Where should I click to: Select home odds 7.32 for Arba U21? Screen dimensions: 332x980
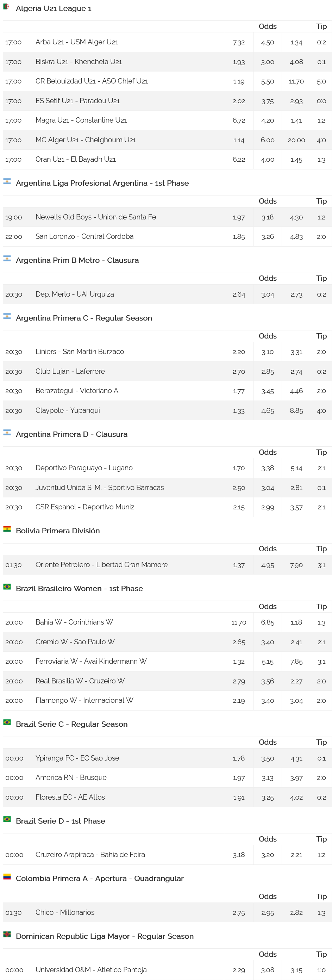pos(239,42)
